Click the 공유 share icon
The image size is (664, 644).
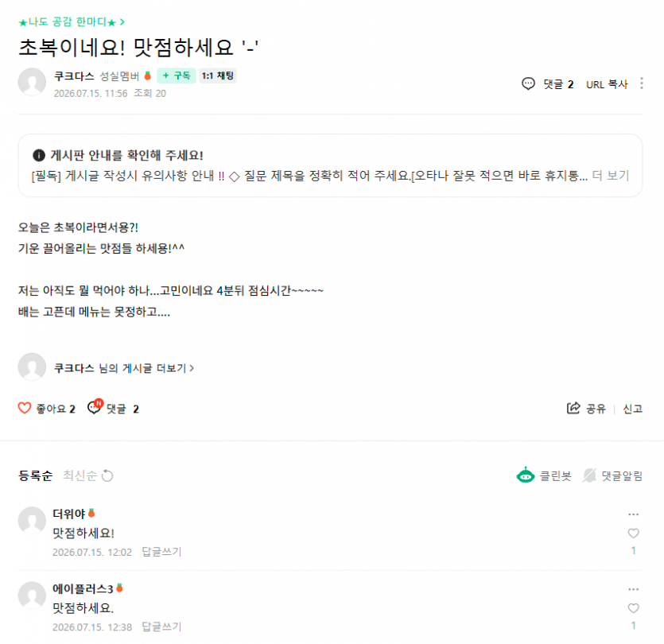tap(573, 408)
